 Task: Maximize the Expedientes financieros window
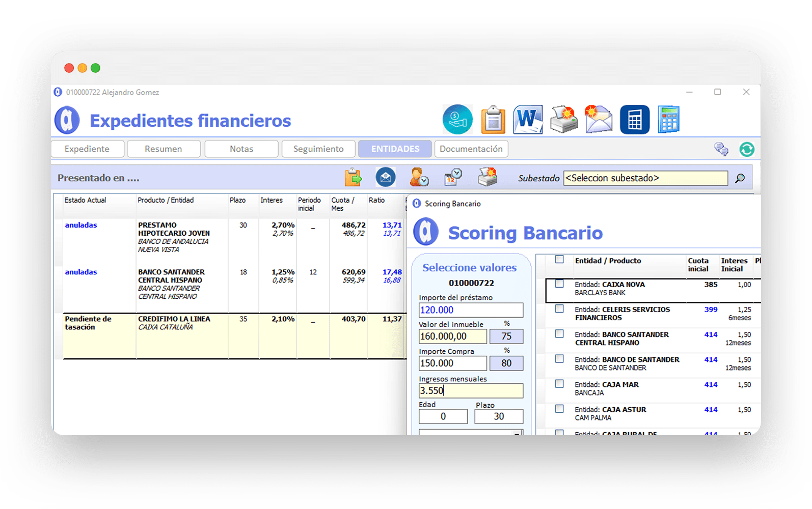pyautogui.click(x=717, y=92)
